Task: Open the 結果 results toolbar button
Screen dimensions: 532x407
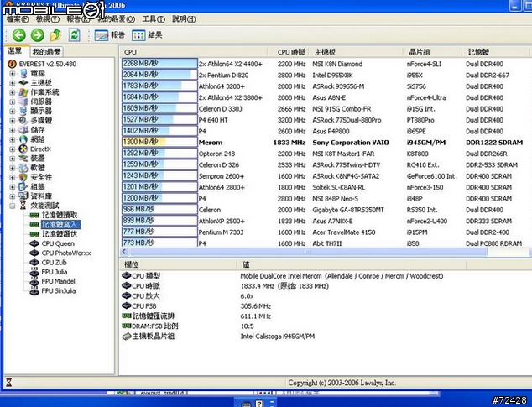Action: click(147, 35)
